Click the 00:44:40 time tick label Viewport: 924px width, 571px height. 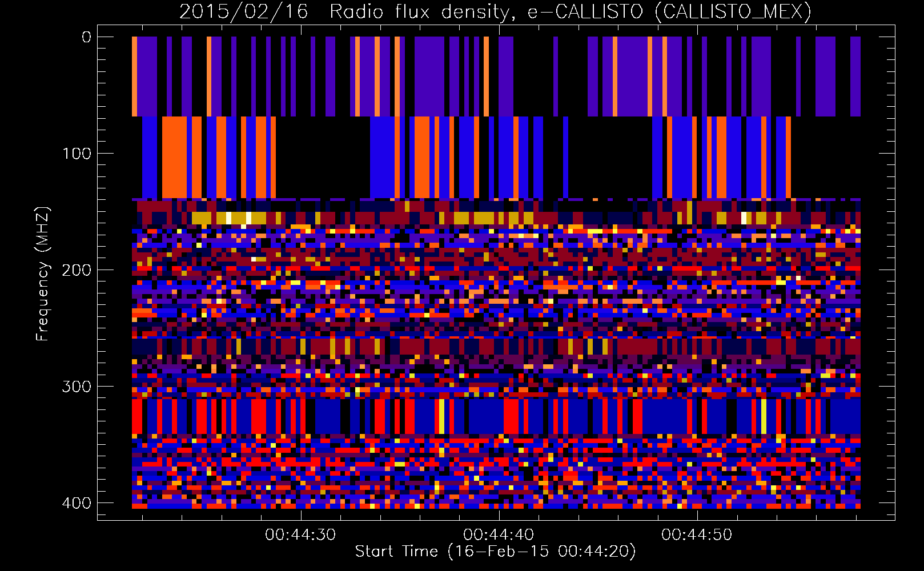pos(499,534)
